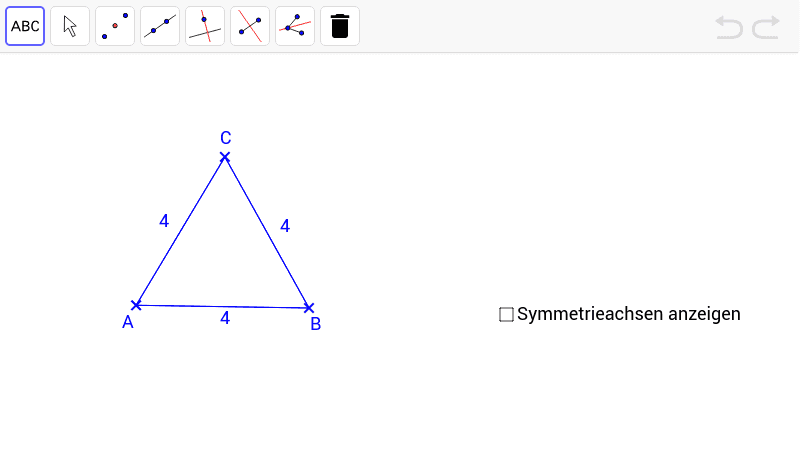
Task: Click the label C above the vertex
Action: [x=226, y=138]
